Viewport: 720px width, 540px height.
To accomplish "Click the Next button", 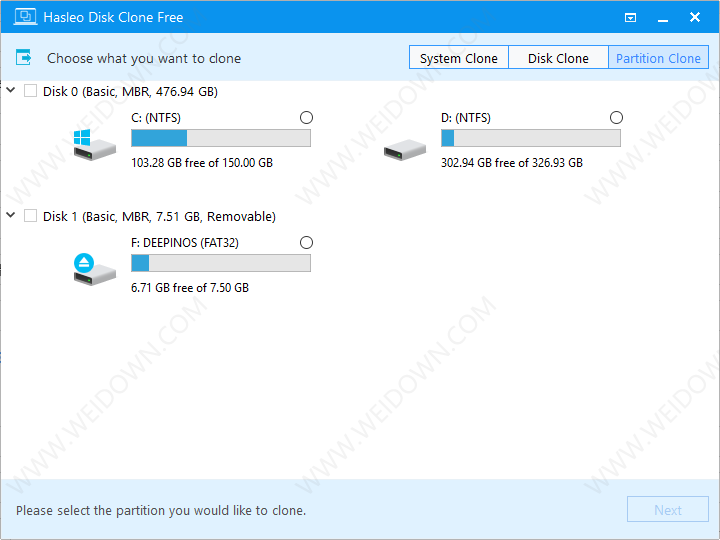I will [668, 509].
